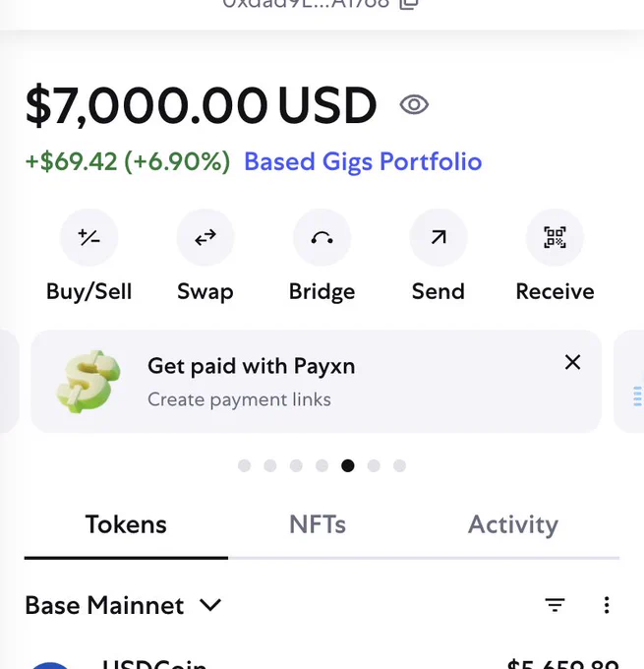Open the three-dot more options menu
This screenshot has width=644, height=669.
[x=607, y=605]
